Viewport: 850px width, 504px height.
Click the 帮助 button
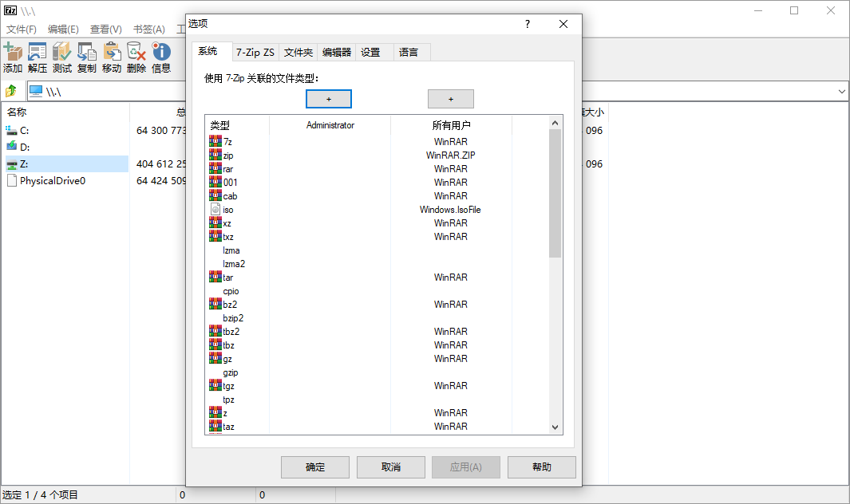tap(542, 467)
